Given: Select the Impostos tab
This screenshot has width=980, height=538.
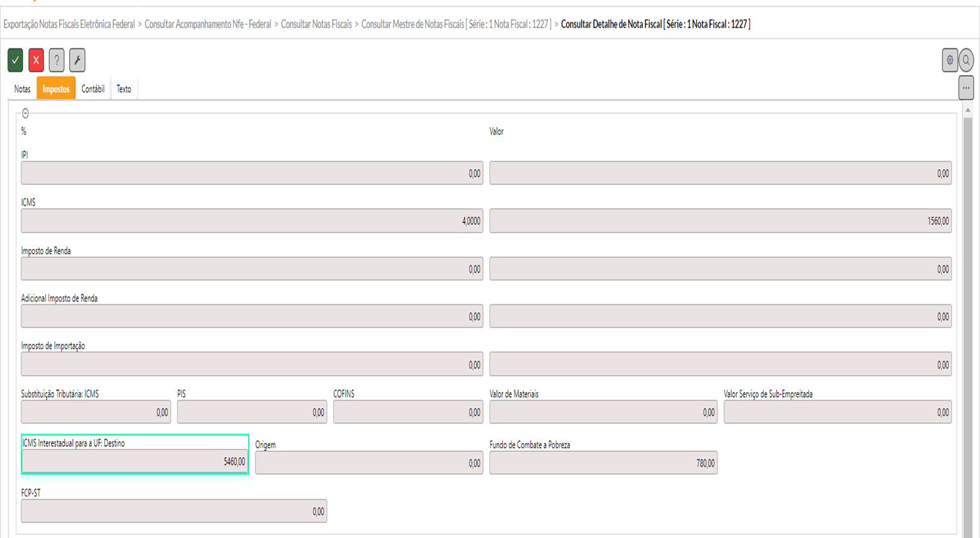Looking at the screenshot, I should point(56,89).
